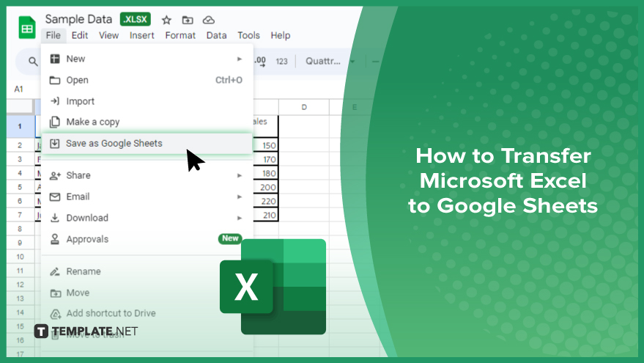
Task: Open the File menu
Action: click(x=53, y=35)
